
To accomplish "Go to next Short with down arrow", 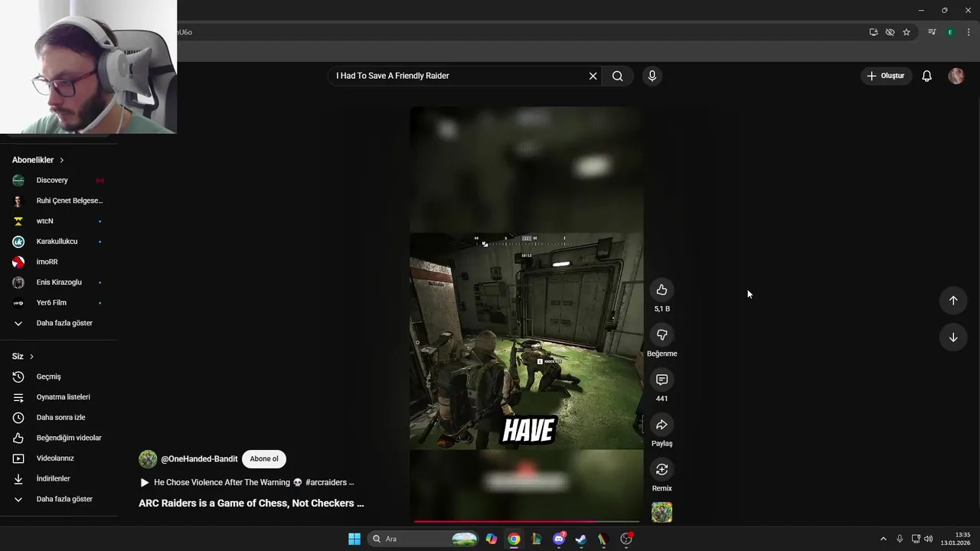I will 953,337.
